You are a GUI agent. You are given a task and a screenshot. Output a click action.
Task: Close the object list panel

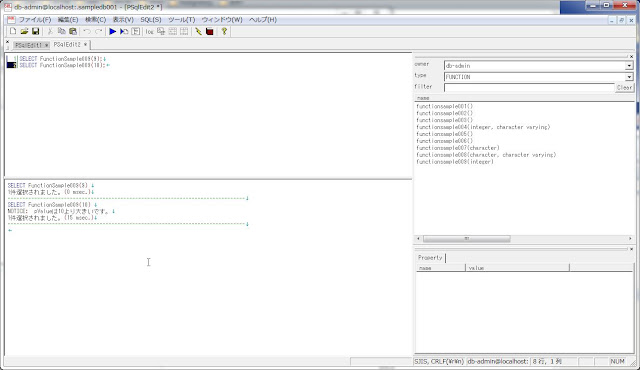631,57
